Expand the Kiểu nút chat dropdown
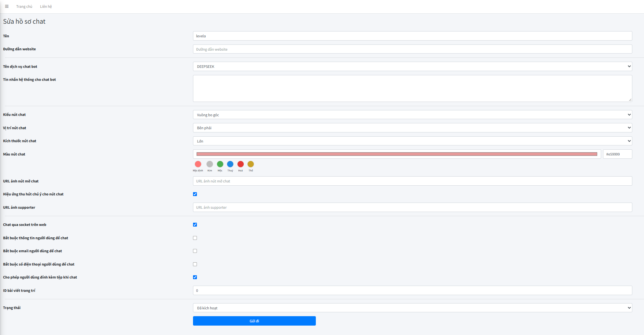Screen dimensions: 644x335 point(412,115)
